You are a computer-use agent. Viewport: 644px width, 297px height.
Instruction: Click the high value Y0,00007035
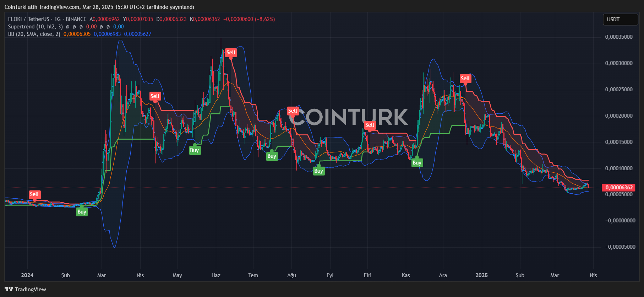(138, 19)
